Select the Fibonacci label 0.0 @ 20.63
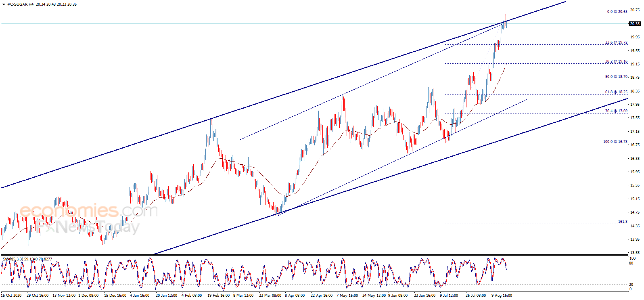Screen dimensions: 644x300 click(x=617, y=12)
